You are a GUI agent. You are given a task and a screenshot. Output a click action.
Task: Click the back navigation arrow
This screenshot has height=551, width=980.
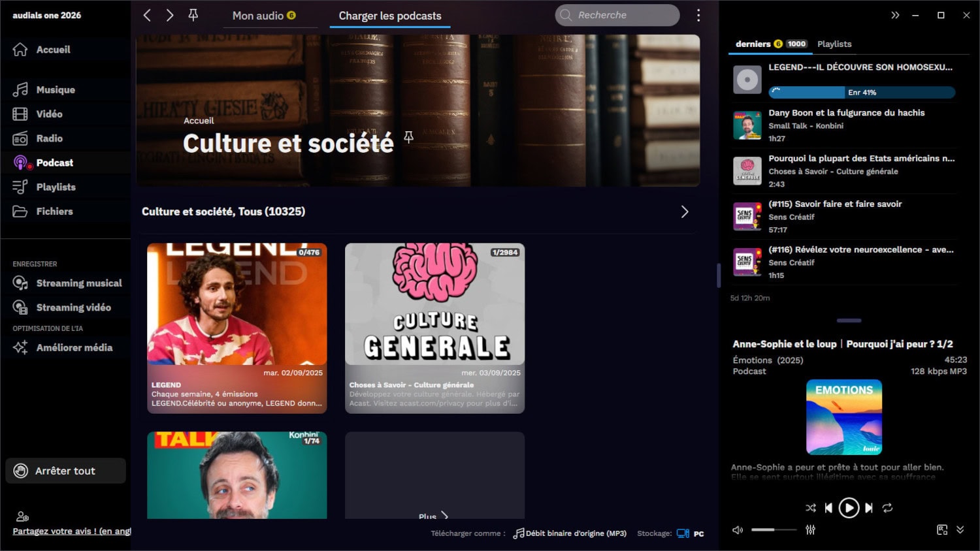pyautogui.click(x=147, y=15)
